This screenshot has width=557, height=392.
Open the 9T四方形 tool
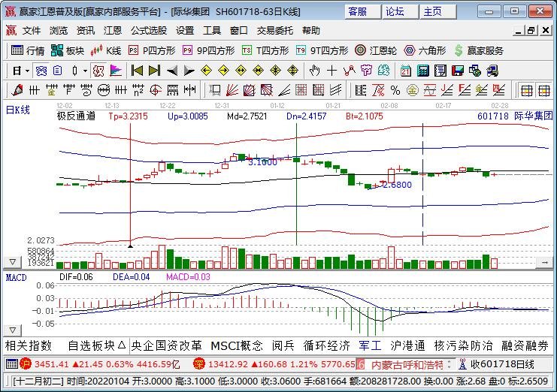coord(322,51)
